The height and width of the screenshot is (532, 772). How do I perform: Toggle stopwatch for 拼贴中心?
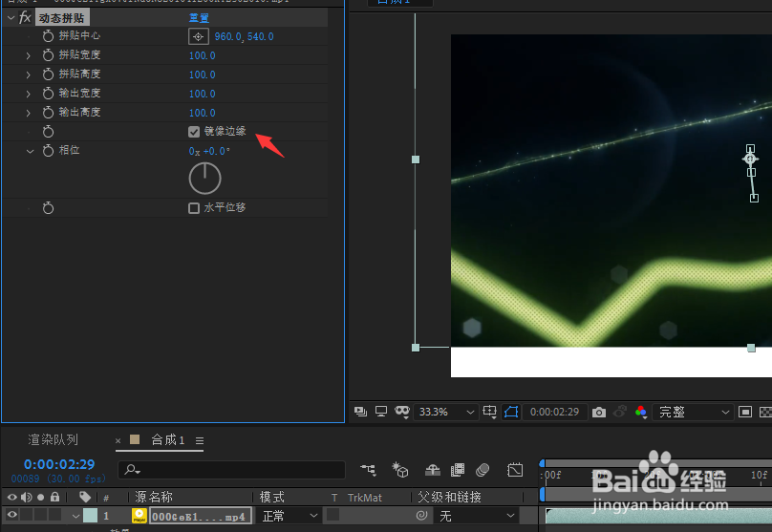(48, 36)
